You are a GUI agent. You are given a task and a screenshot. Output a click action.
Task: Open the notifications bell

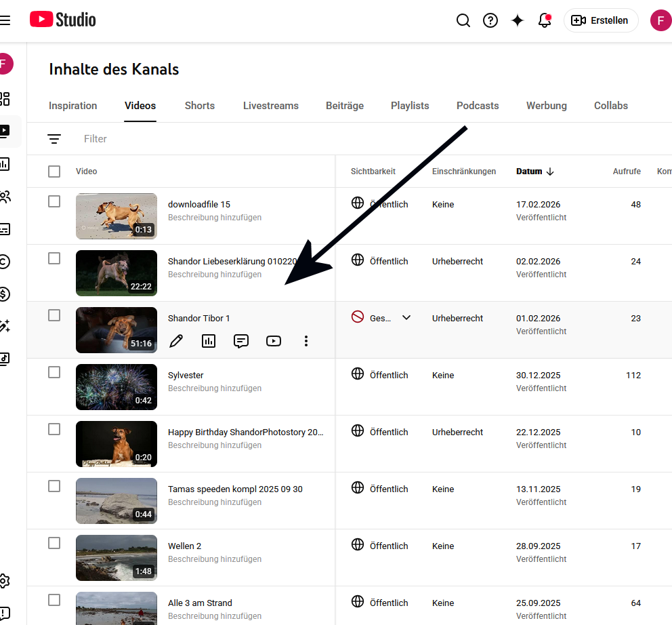tap(545, 20)
